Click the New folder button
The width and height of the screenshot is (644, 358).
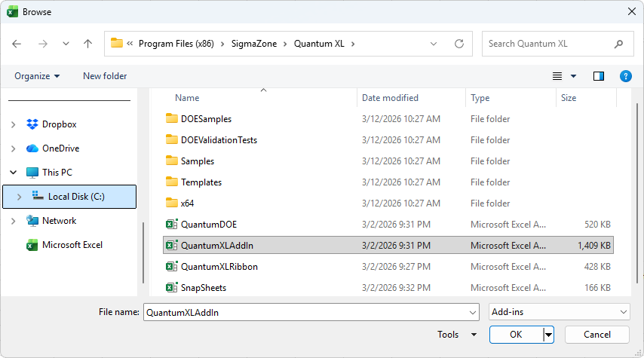105,76
